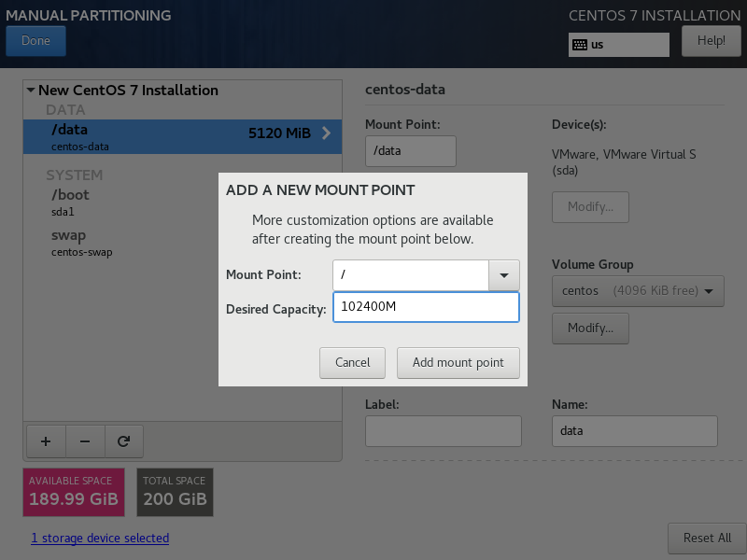
Task: Cancel the new mount point dialog
Action: point(353,362)
